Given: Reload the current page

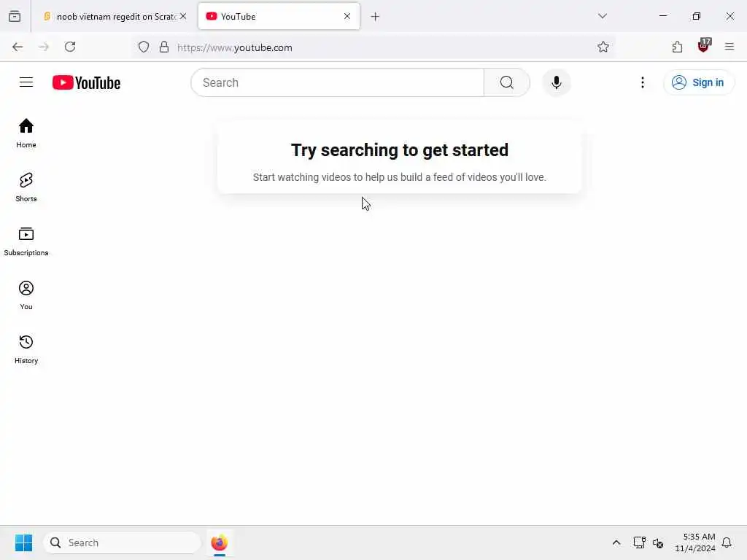Looking at the screenshot, I should [x=70, y=47].
